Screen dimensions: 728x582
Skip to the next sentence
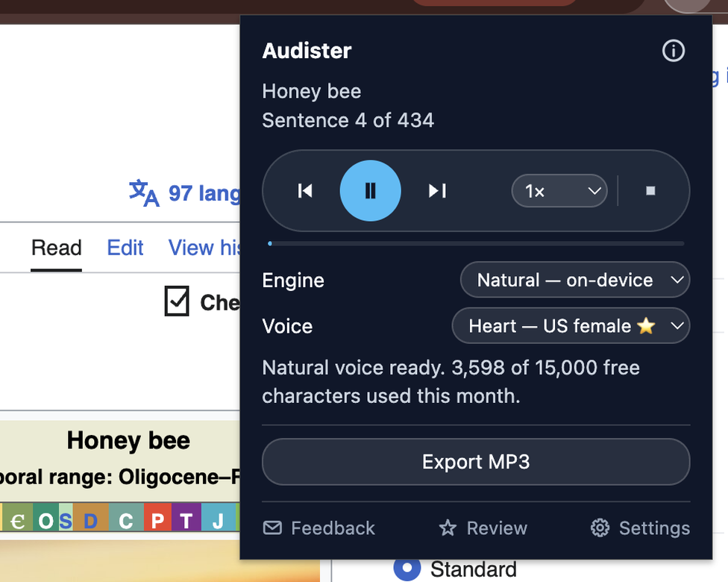tap(437, 190)
